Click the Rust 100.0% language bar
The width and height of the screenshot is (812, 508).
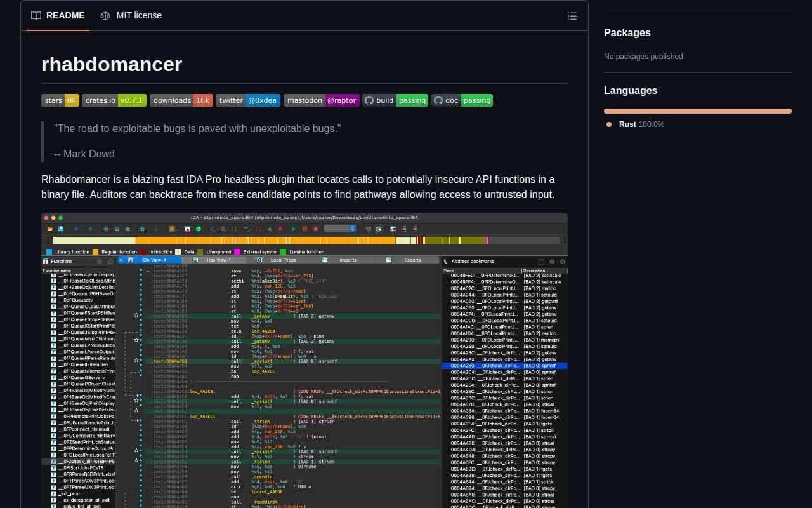pyautogui.click(x=697, y=110)
